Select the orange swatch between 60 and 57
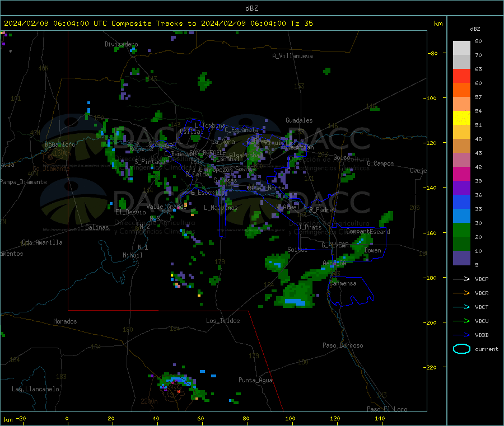Image resolution: width=504 pixels, height=426 pixels. tap(461, 90)
